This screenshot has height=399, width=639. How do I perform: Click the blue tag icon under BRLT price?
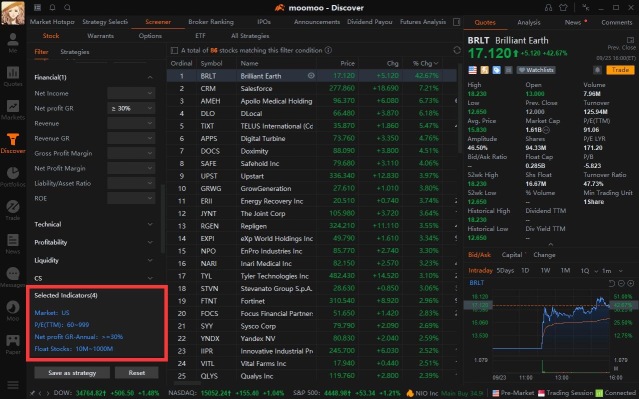pos(496,70)
